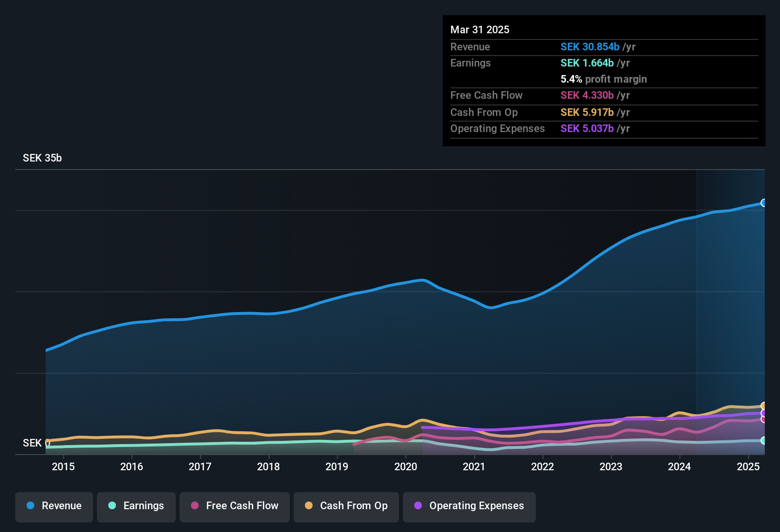Click the 2021 x-axis label
780x532 pixels.
coord(474,466)
